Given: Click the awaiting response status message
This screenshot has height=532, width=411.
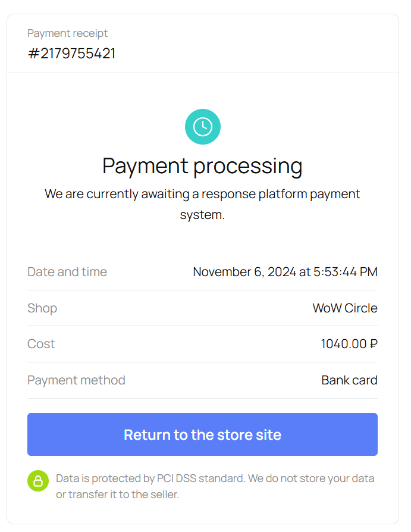Looking at the screenshot, I should pyautogui.click(x=202, y=204).
